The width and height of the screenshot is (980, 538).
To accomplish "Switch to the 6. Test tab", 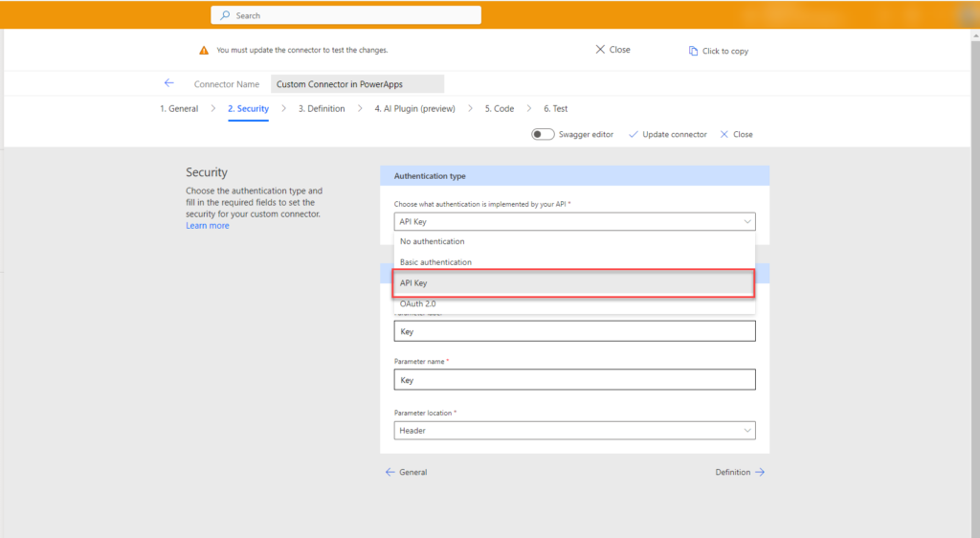I will [x=555, y=109].
